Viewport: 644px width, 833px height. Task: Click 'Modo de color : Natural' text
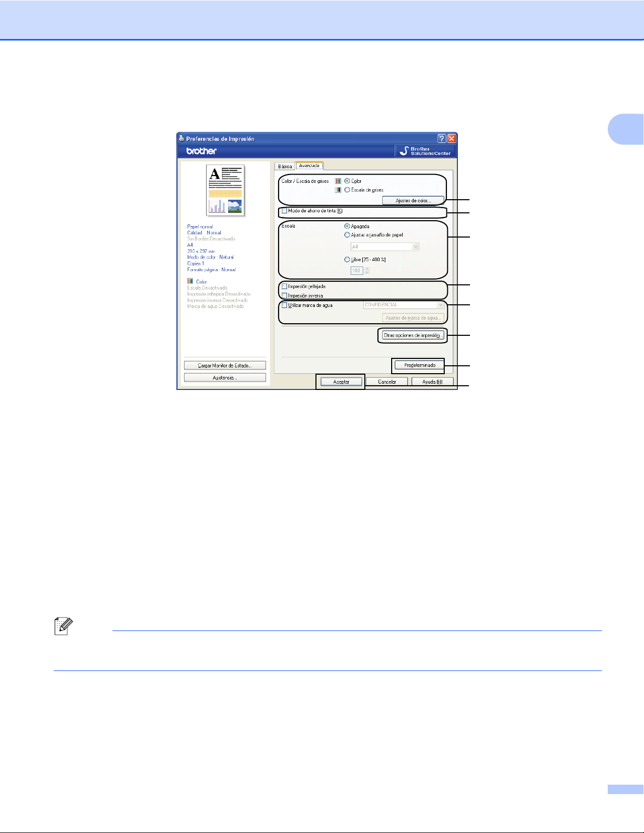coord(210,258)
